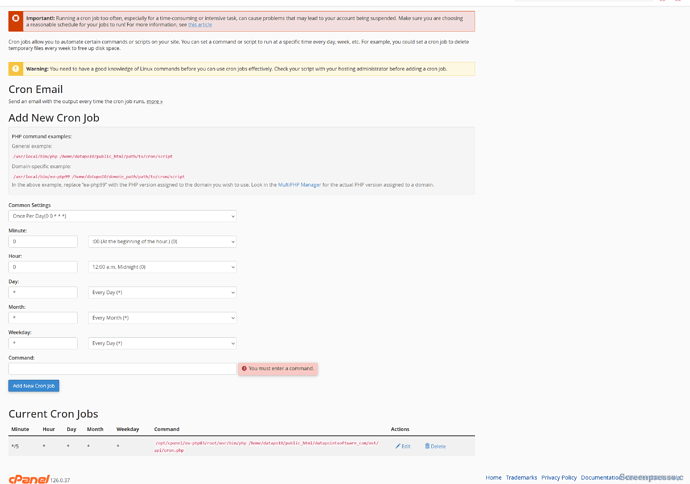Open the Privacy Policy footer link
690x484 pixels.
pos(559,477)
